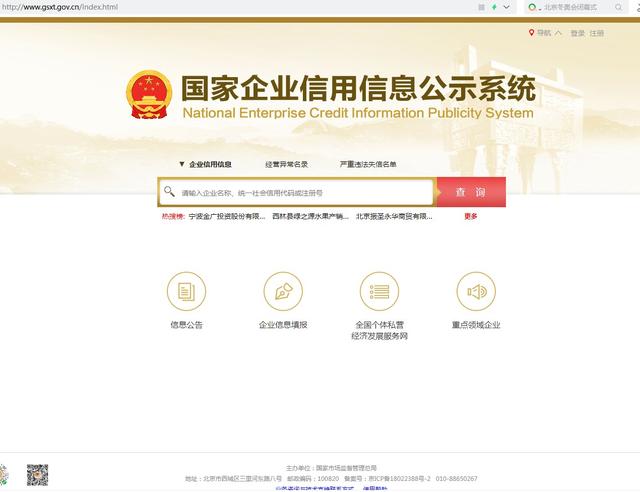Click the 更多 link after hot searches
Image resolution: width=640 pixels, height=492 pixels.
tap(471, 216)
